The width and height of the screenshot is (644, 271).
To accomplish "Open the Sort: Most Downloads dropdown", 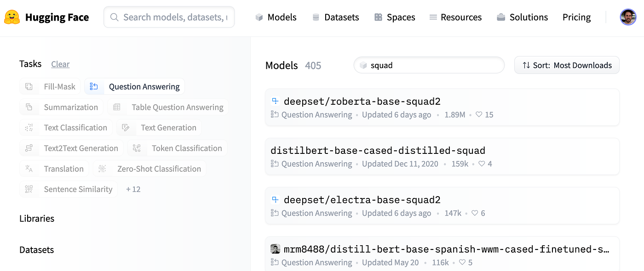I will coord(567,65).
